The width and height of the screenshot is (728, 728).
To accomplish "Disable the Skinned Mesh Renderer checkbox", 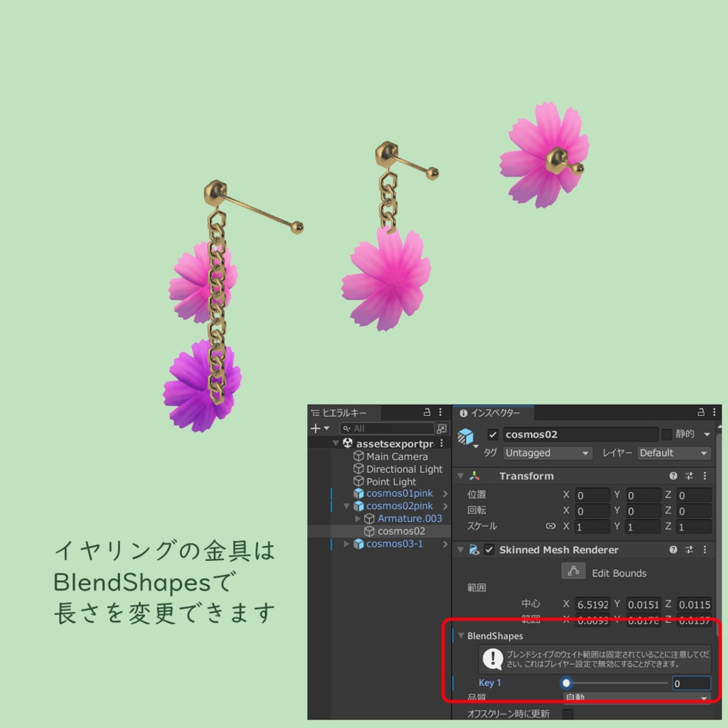I will pyautogui.click(x=488, y=550).
